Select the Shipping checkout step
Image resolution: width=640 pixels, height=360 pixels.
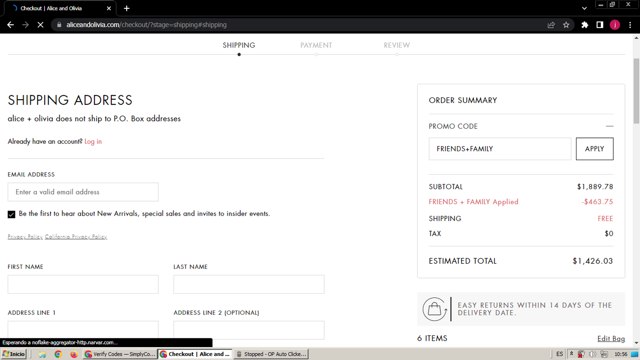coord(239,45)
